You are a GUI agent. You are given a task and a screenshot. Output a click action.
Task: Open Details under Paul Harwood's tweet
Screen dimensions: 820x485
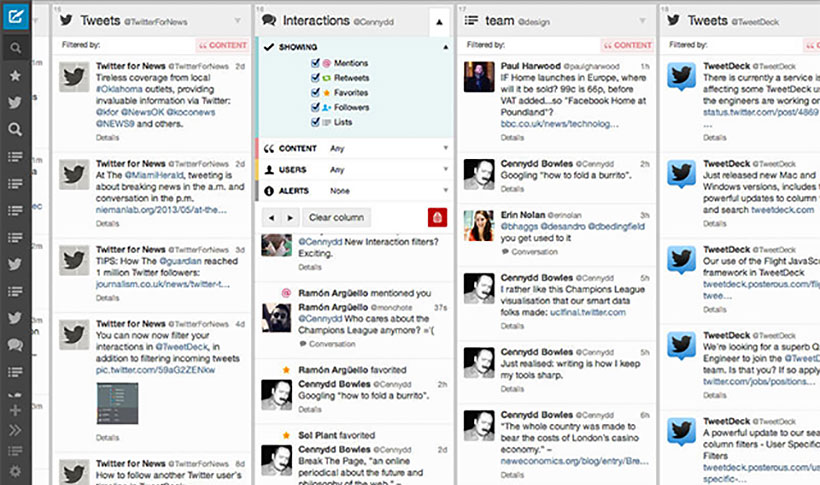512,138
